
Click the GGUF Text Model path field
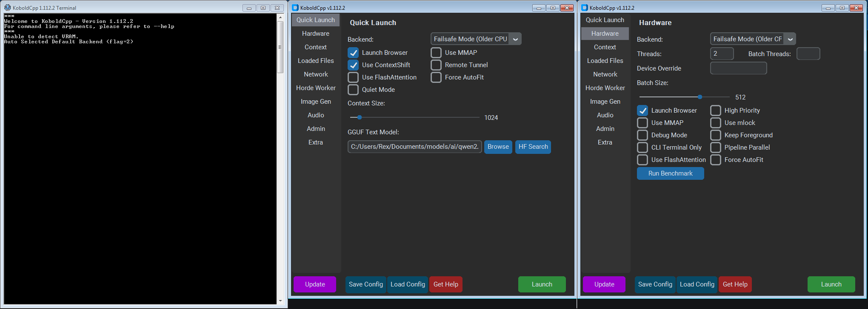415,147
